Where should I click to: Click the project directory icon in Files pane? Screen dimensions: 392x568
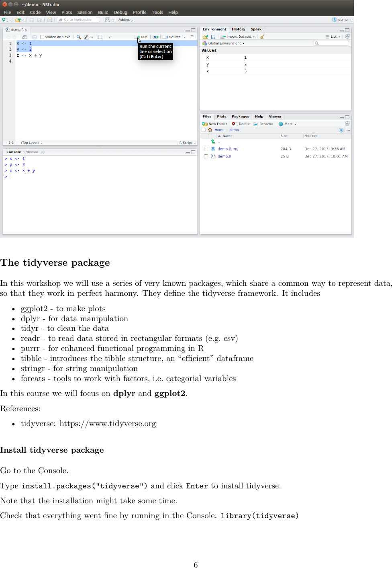[341, 130]
